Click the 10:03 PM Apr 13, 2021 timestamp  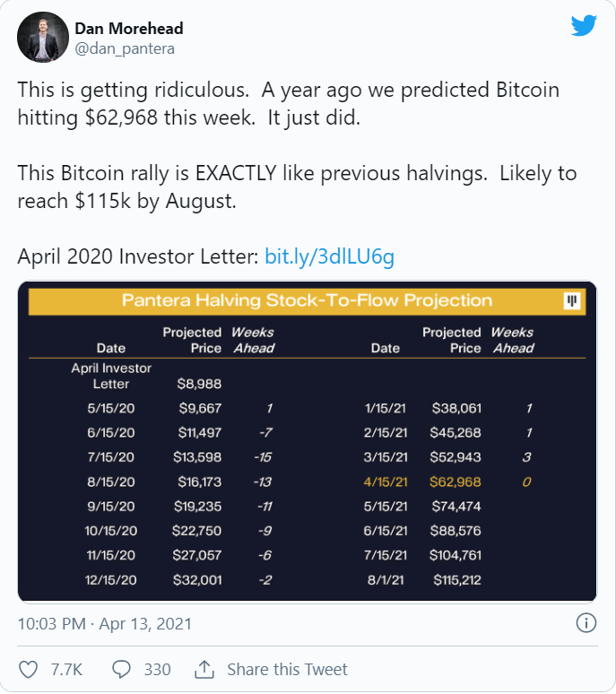point(105,623)
